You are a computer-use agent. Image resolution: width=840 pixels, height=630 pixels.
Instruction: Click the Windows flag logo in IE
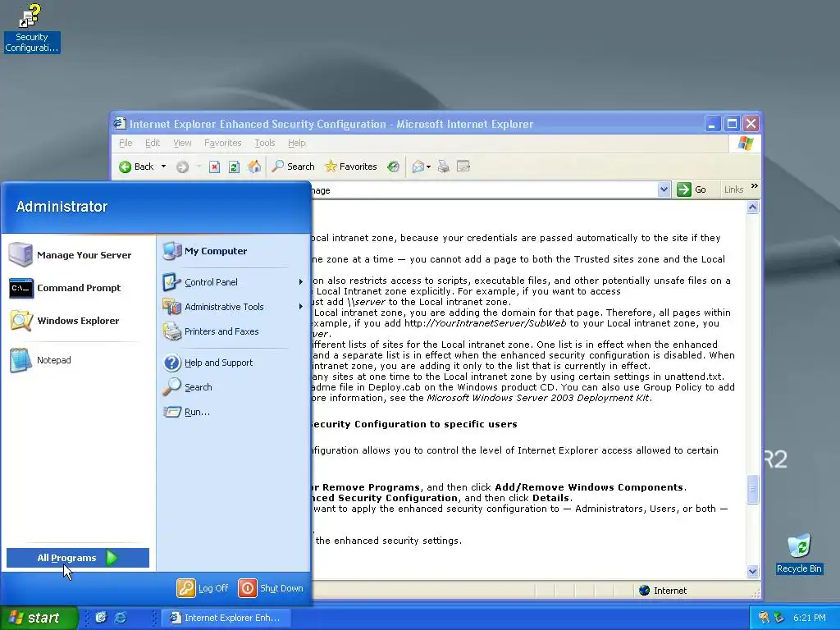click(x=745, y=143)
